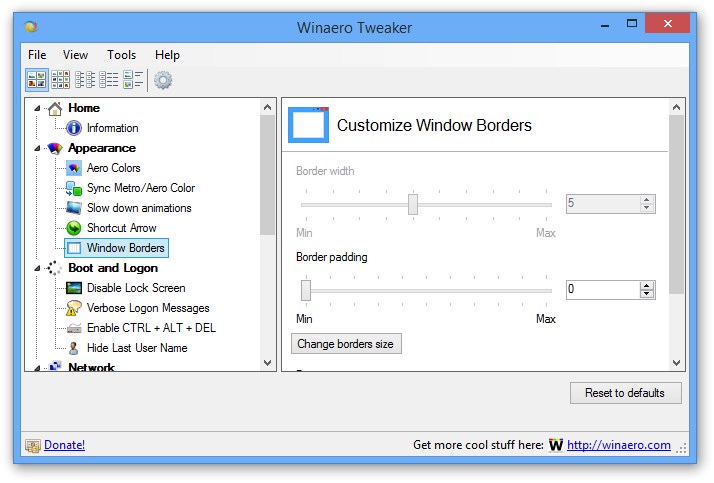The image size is (714, 483).
Task: Click the Verbose Logon Messages warning icon
Action: click(x=74, y=308)
